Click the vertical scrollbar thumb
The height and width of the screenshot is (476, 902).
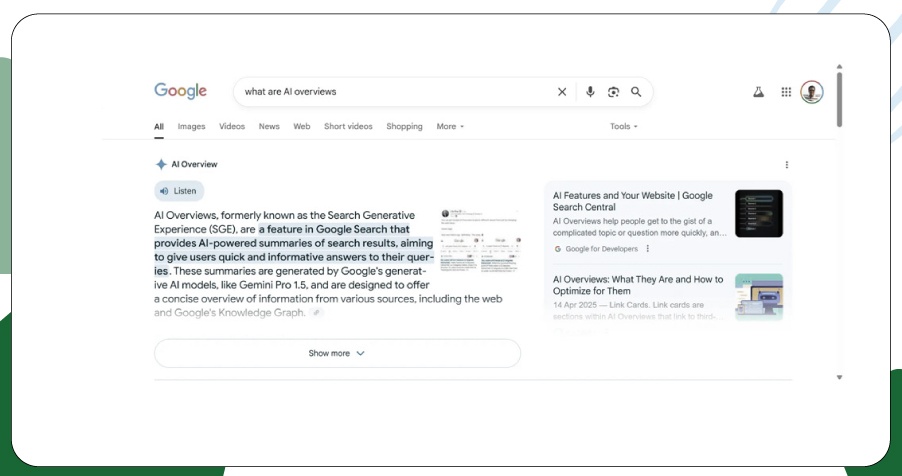pos(839,99)
